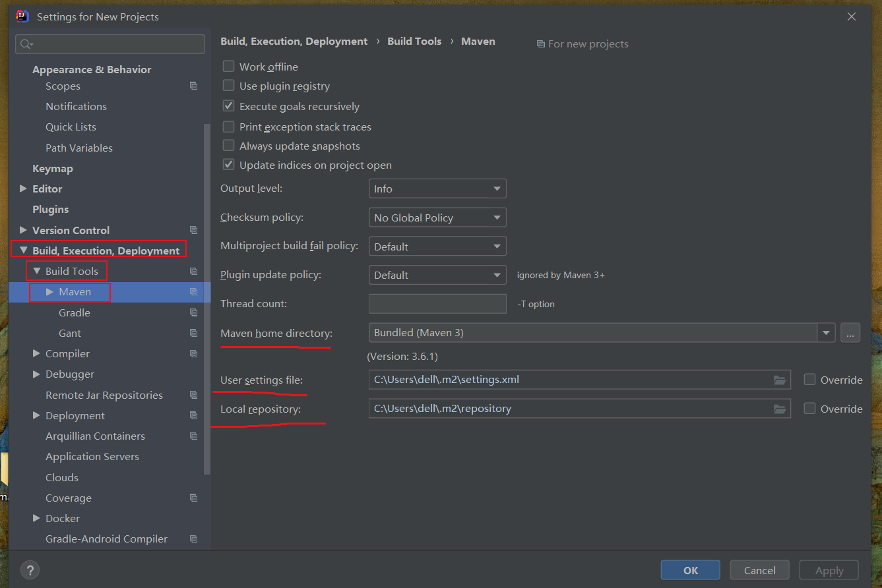This screenshot has width=882, height=588.
Task: Click the Cancel button
Action: click(760, 570)
